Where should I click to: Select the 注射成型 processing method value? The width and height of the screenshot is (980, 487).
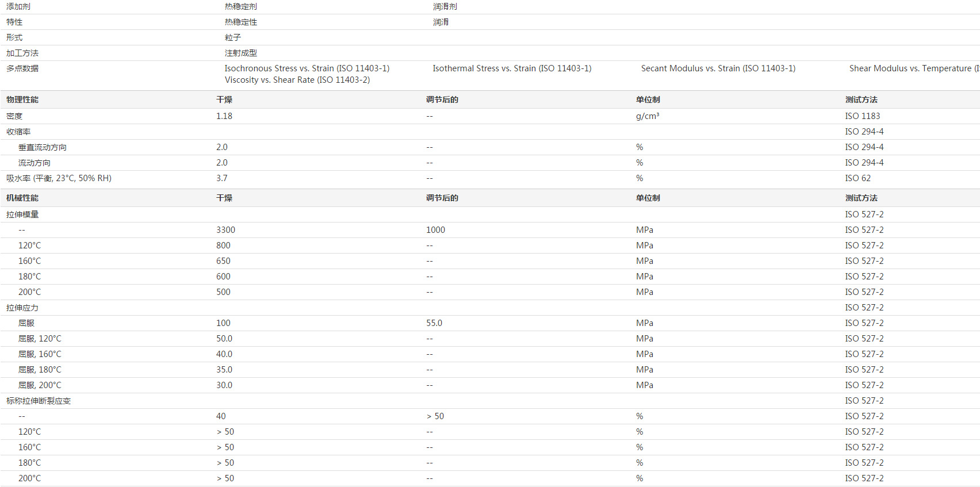[240, 53]
